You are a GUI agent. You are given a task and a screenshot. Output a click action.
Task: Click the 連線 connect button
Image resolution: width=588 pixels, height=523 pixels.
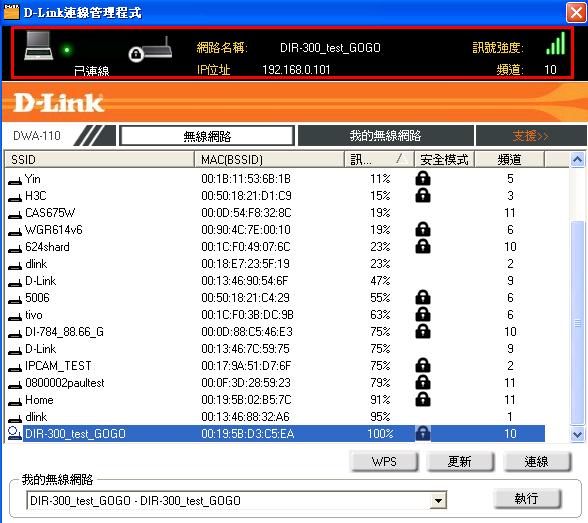(x=537, y=462)
